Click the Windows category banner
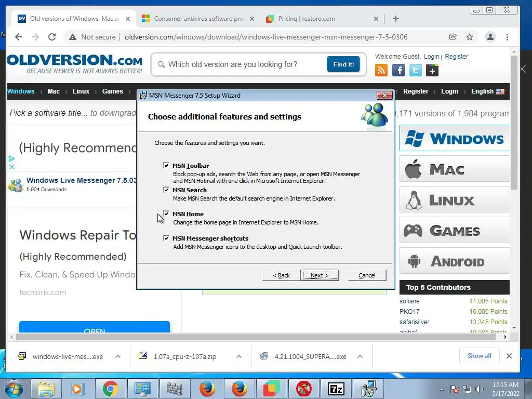 (x=455, y=138)
